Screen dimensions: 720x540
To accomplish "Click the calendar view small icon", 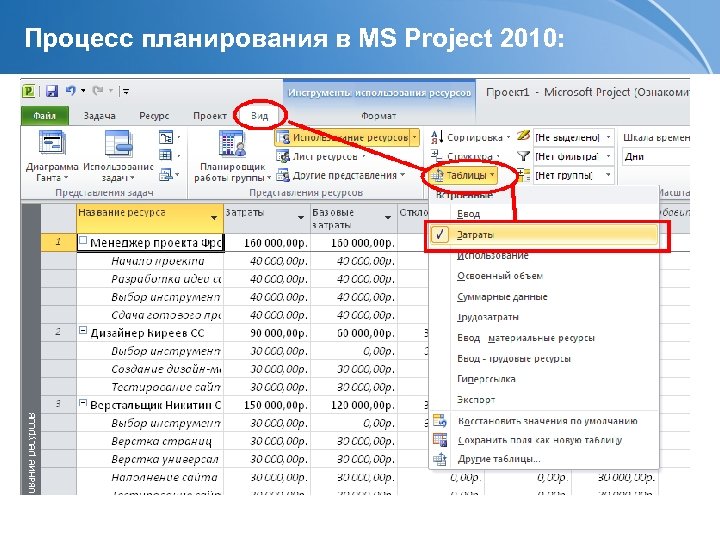I will [165, 155].
